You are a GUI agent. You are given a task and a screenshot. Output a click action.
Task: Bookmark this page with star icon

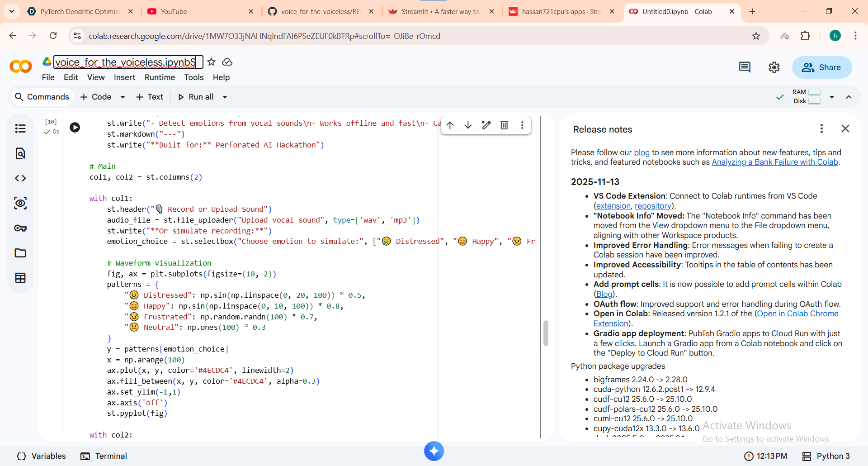click(x=756, y=36)
